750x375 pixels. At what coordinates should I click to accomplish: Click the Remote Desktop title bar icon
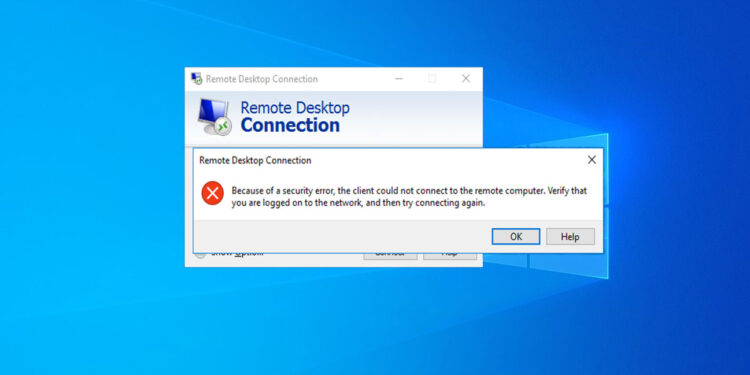click(196, 78)
